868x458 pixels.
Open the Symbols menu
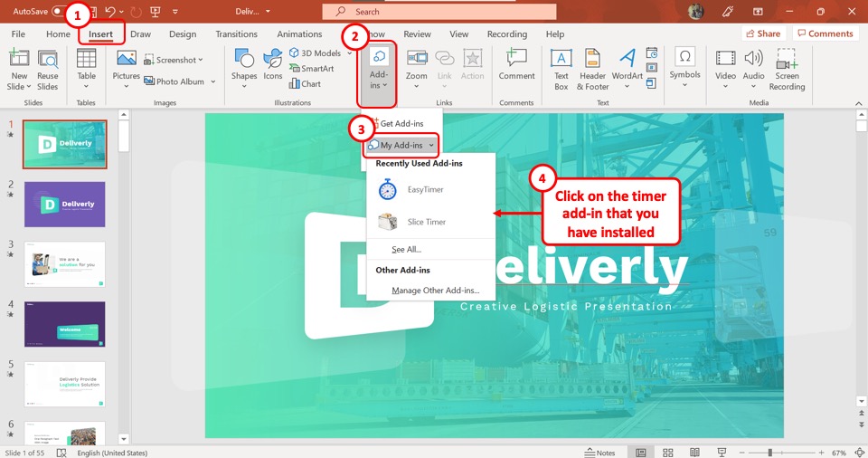tap(684, 69)
